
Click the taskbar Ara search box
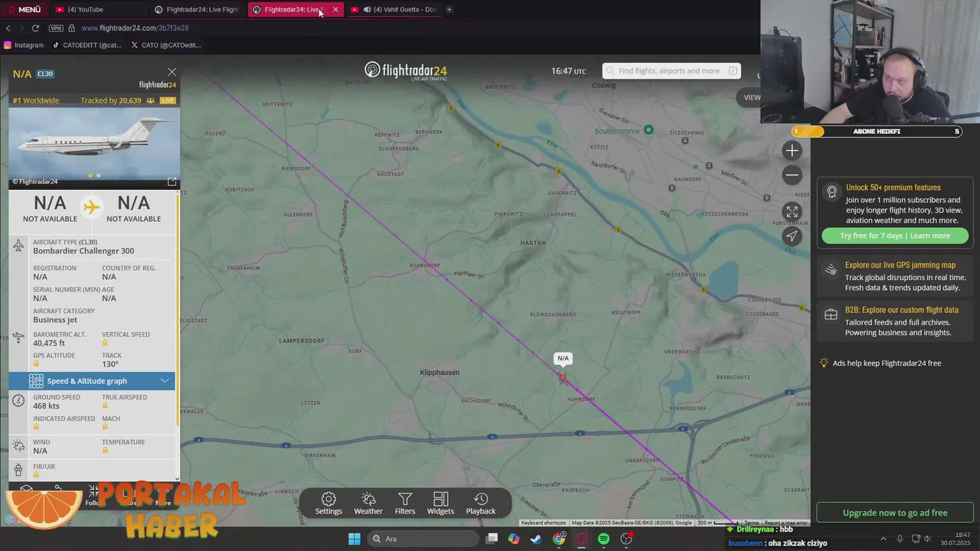[x=423, y=539]
